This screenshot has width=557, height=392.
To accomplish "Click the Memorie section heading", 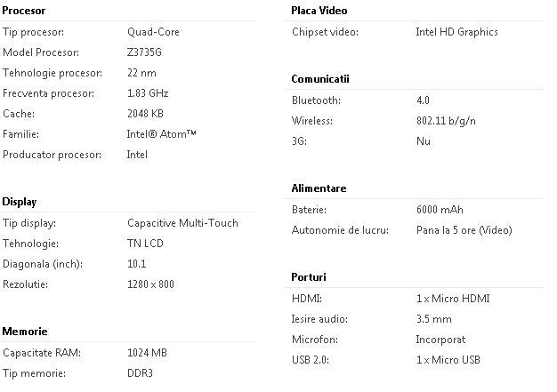I will coord(25,332).
